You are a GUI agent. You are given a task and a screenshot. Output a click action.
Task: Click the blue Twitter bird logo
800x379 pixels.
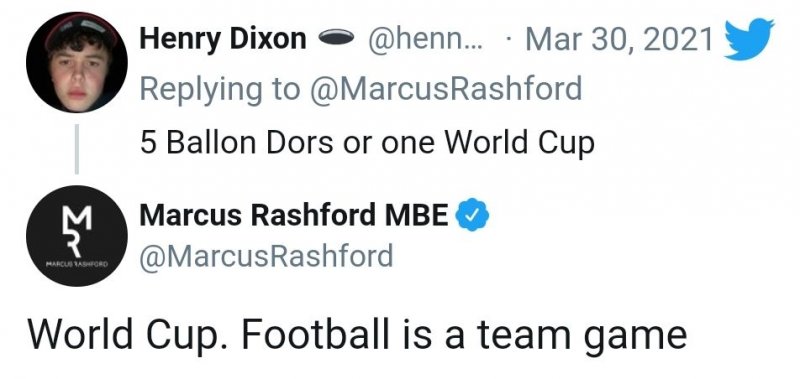(749, 39)
